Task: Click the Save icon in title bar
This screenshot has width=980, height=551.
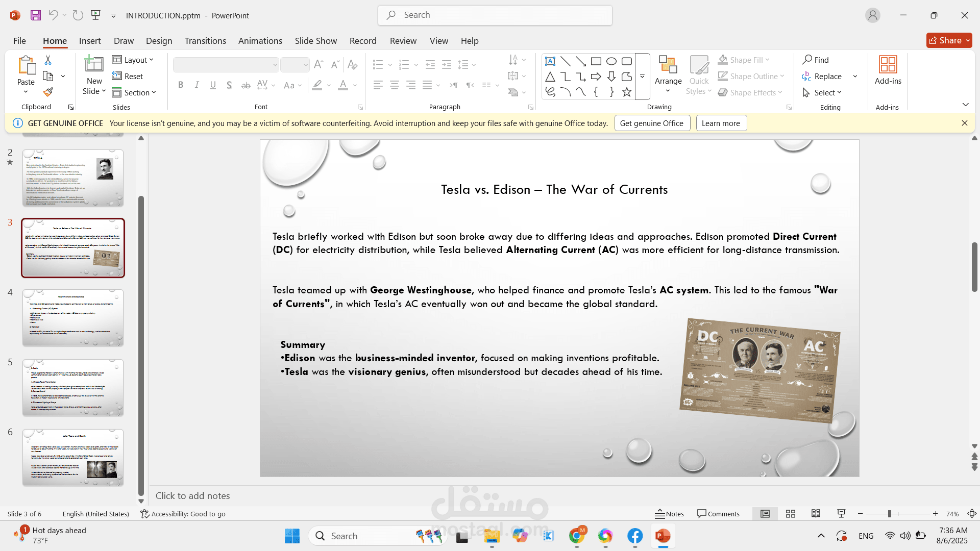Action: point(35,15)
